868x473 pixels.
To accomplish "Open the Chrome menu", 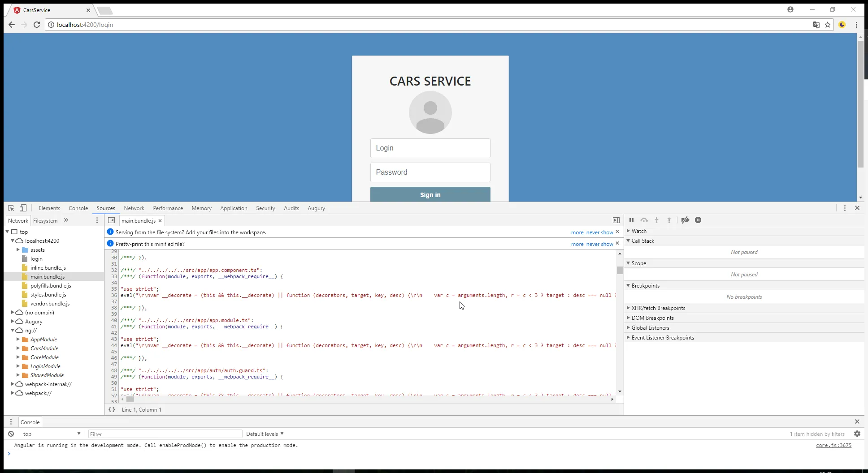I will click(x=856, y=25).
